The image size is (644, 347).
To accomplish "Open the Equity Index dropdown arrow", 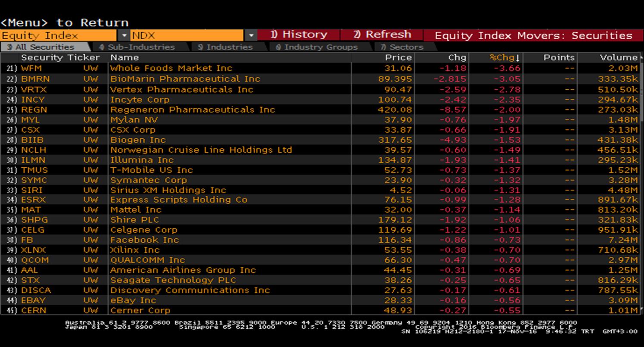I will [x=124, y=35].
